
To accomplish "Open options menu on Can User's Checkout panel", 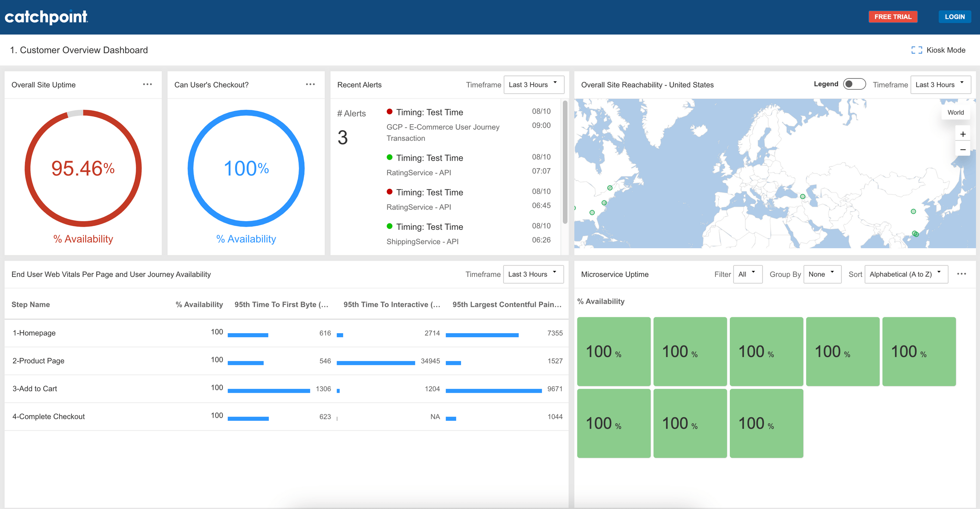I will point(311,85).
